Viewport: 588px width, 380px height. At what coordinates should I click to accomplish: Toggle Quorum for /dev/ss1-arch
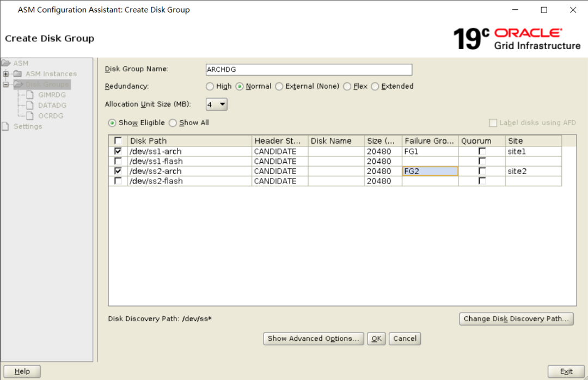click(x=482, y=151)
